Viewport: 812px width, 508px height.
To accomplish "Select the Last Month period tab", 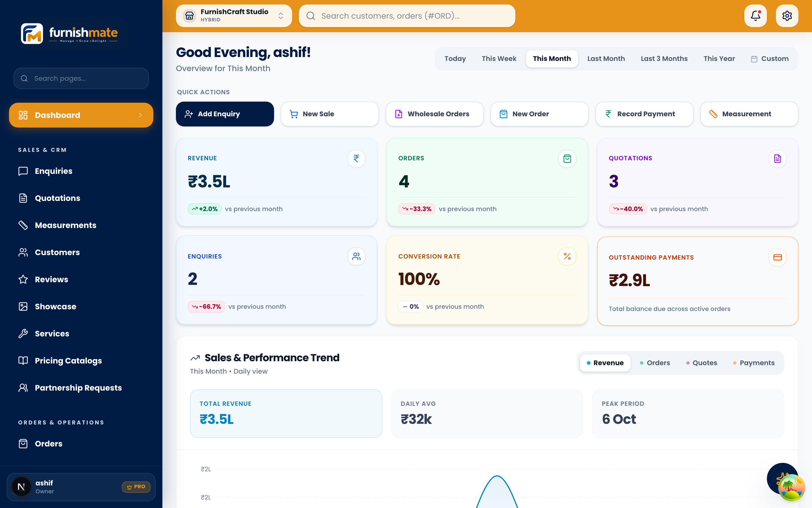I will 606,59.
